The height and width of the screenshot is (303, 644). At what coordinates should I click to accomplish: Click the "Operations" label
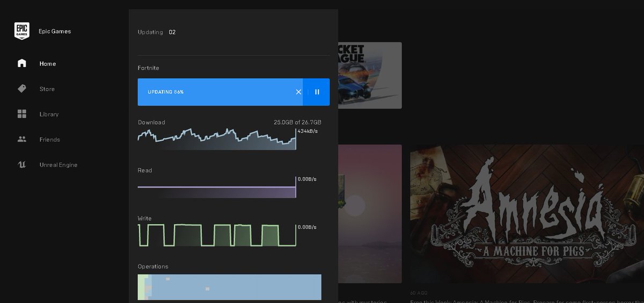click(x=153, y=266)
